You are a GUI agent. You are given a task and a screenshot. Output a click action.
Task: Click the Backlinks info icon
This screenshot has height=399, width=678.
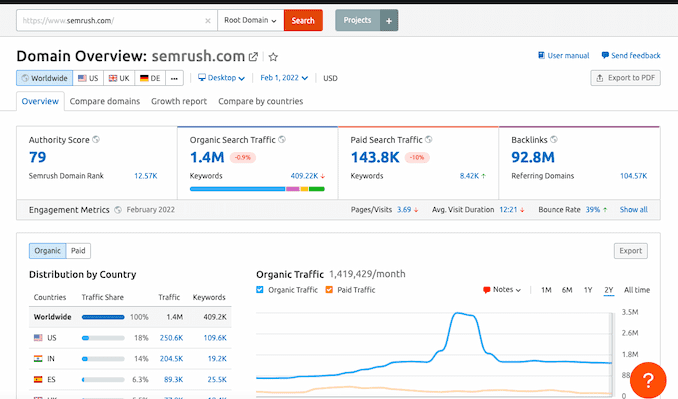(x=554, y=139)
